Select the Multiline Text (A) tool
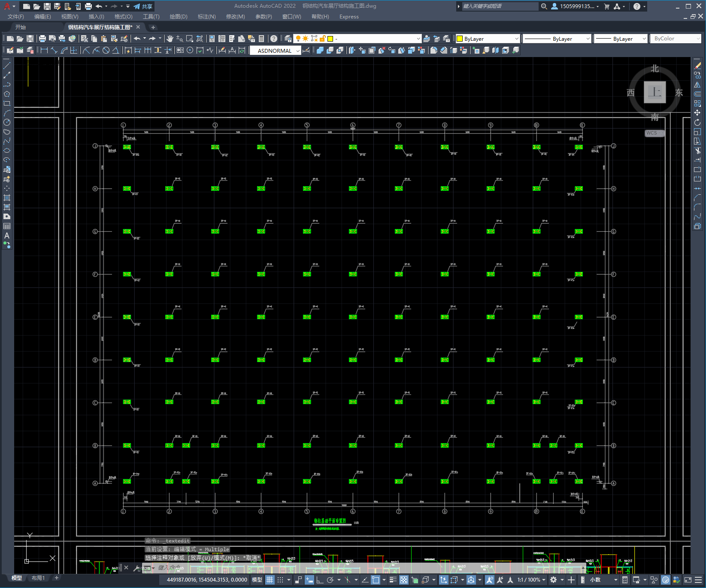The height and width of the screenshot is (588, 706). pos(7,235)
